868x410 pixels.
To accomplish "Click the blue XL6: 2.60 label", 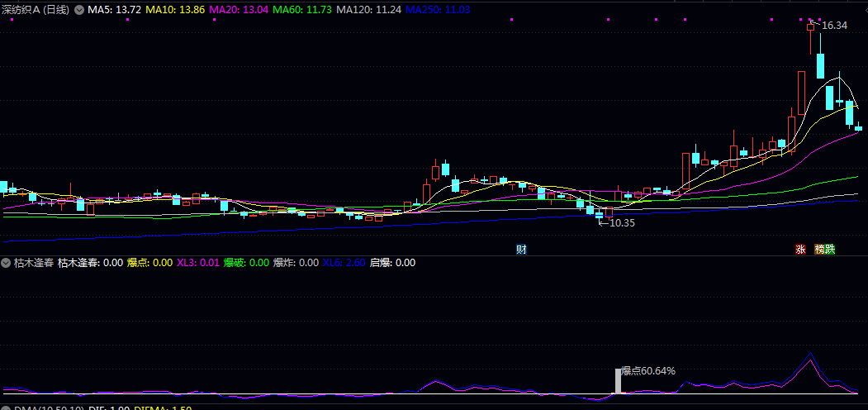I will [x=344, y=263].
